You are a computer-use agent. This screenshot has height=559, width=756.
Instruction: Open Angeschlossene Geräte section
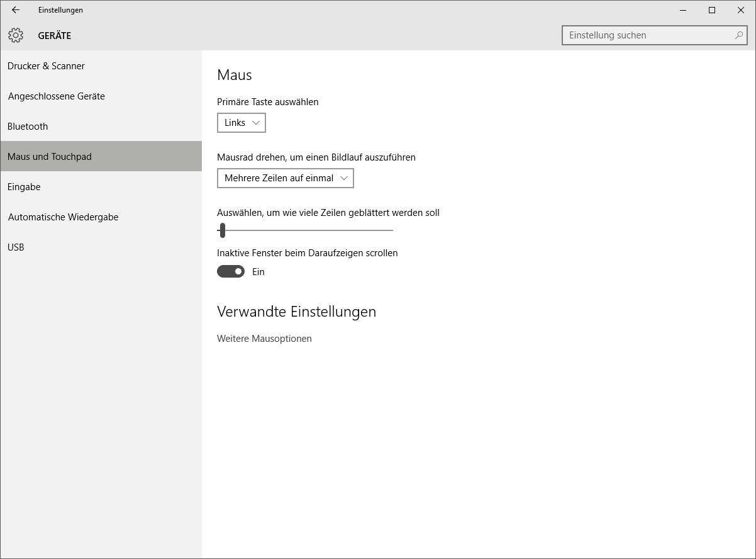click(101, 96)
